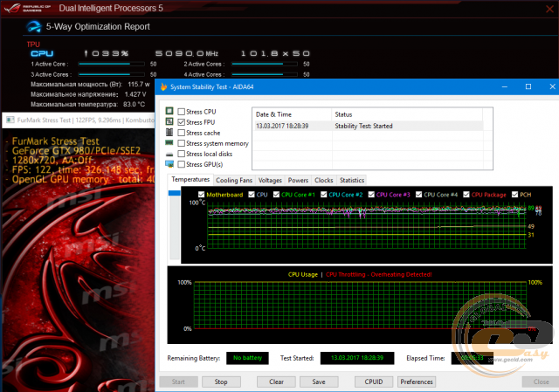Screen dimensions: 559x392
Task: Click the Stress cache icon
Action: pyautogui.click(x=169, y=132)
